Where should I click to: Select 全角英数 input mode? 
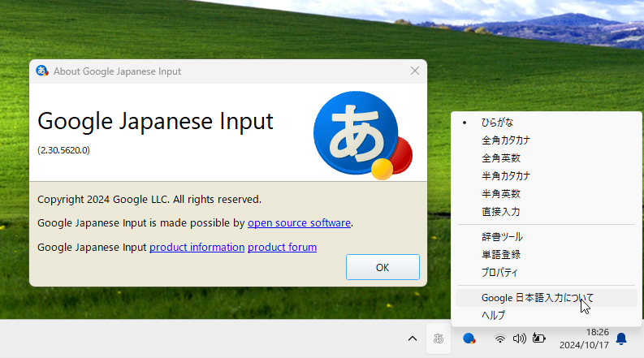click(x=547, y=158)
